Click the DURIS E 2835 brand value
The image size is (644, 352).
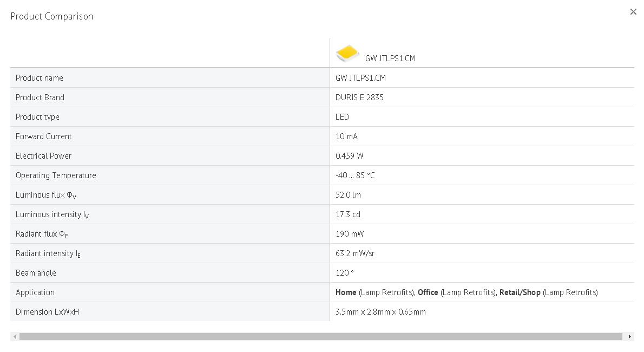(x=359, y=97)
